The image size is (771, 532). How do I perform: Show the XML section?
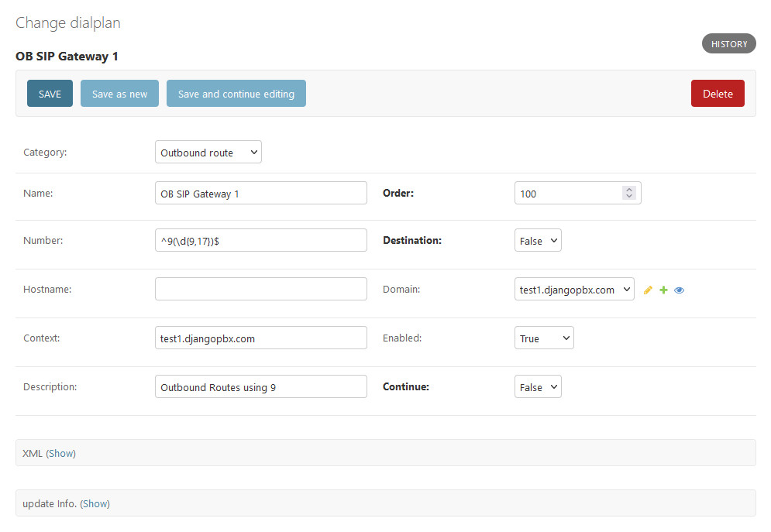point(61,453)
